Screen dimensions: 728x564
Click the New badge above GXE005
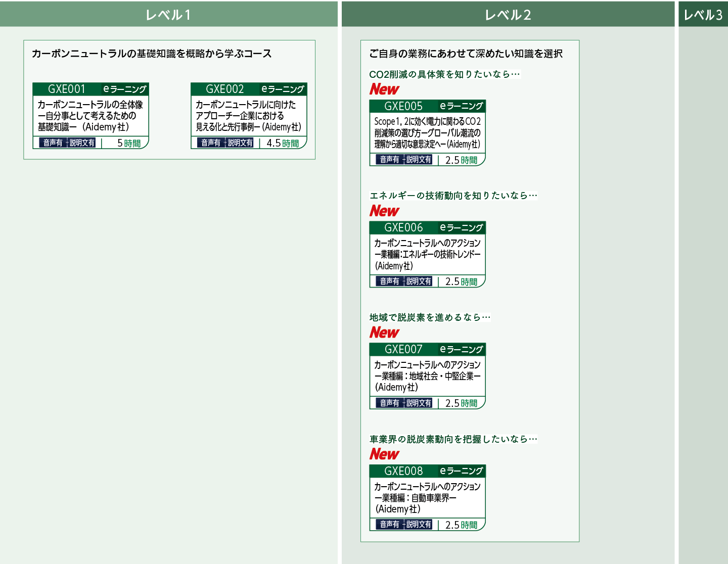click(384, 89)
